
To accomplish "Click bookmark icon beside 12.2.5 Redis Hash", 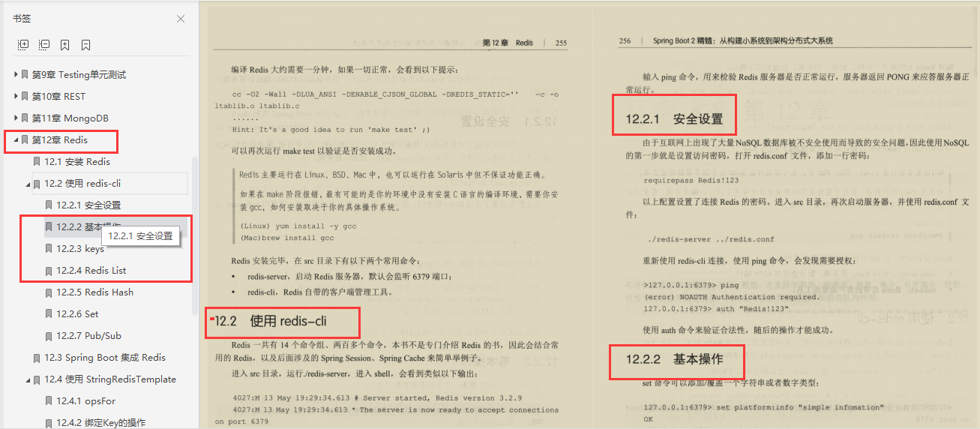I will (x=49, y=292).
